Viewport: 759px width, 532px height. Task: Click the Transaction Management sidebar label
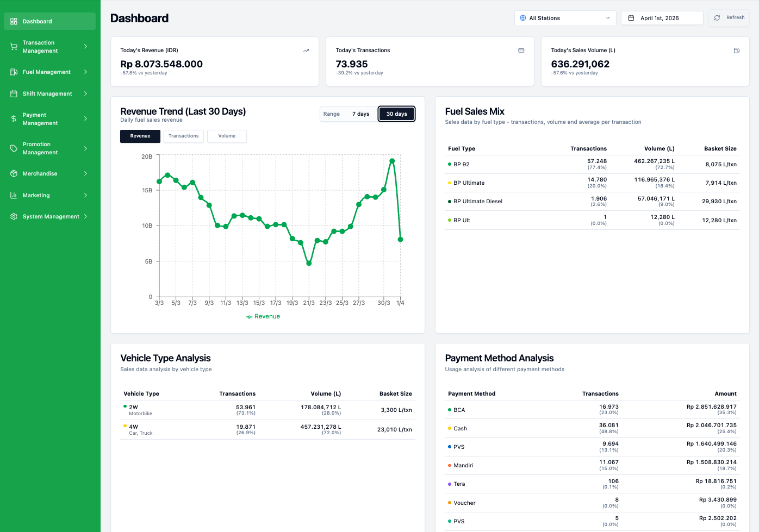tap(40, 47)
